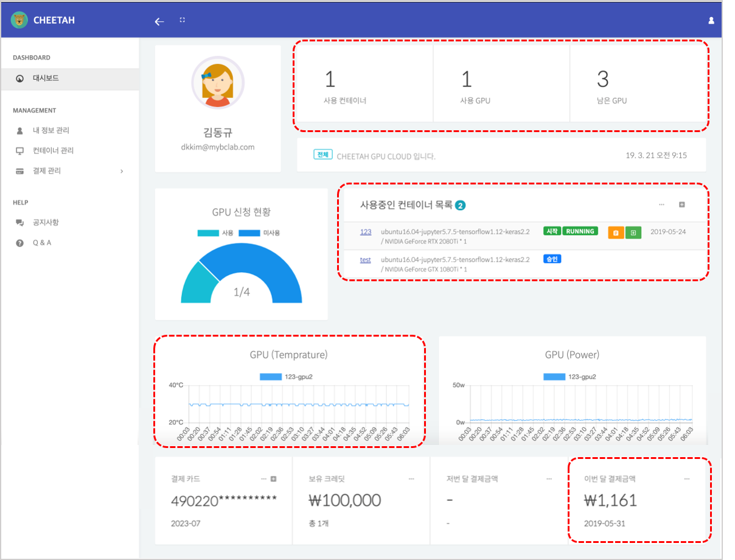Open the more options menu in 사용중인 컨테이너 목록
735x560 pixels.
pos(661,205)
